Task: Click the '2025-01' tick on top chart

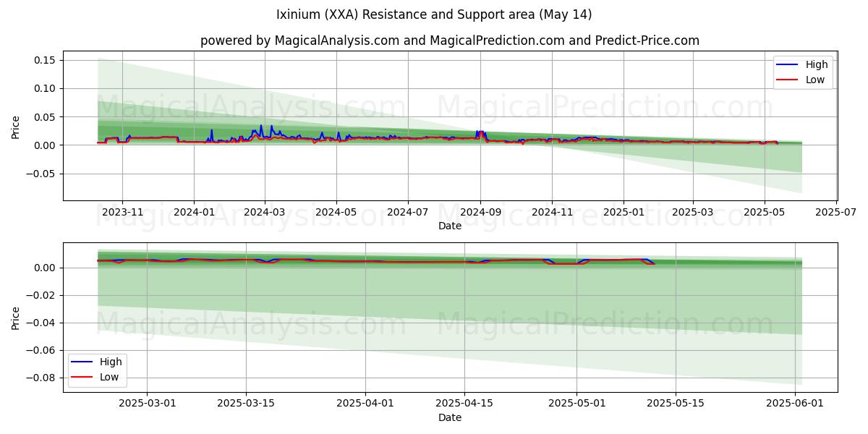Action: 624,212
